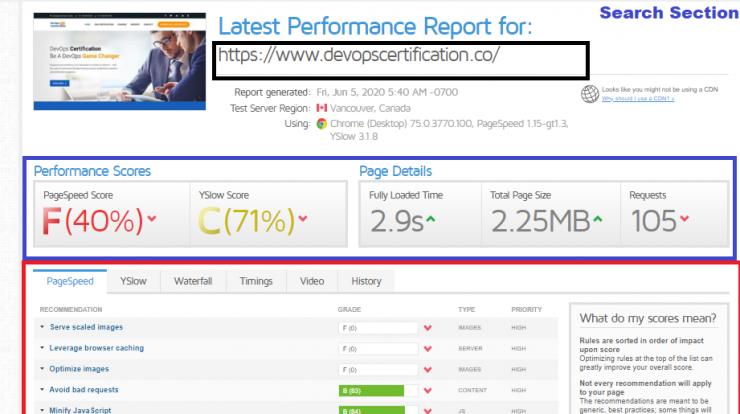Click the 'PRIORITY' column header
Viewport: 740px width, 414px height.
(x=527, y=310)
